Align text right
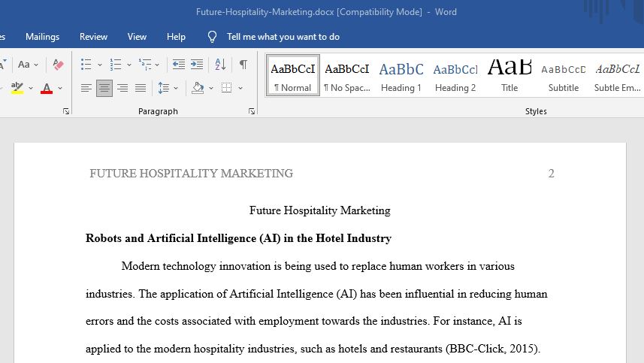The height and width of the screenshot is (363, 644). pos(122,88)
